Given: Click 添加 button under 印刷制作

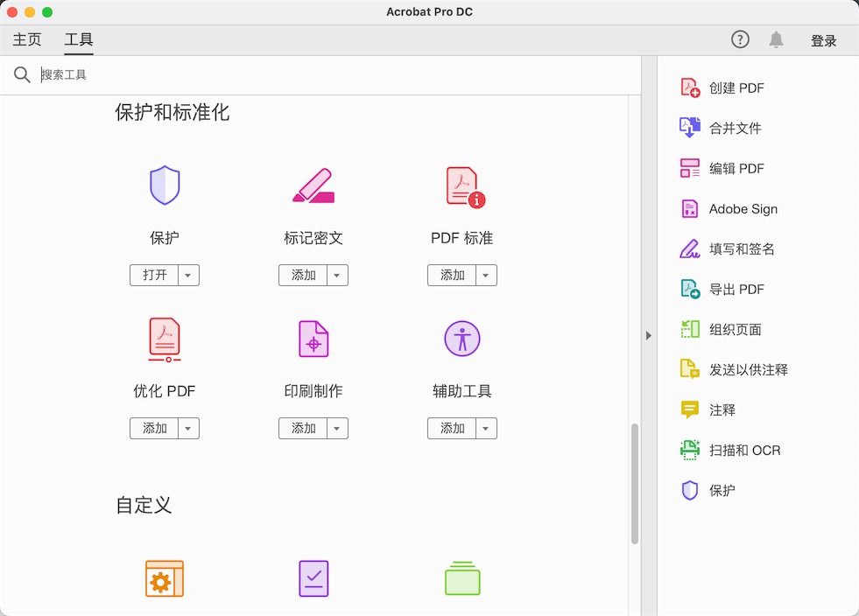Looking at the screenshot, I should (x=303, y=428).
